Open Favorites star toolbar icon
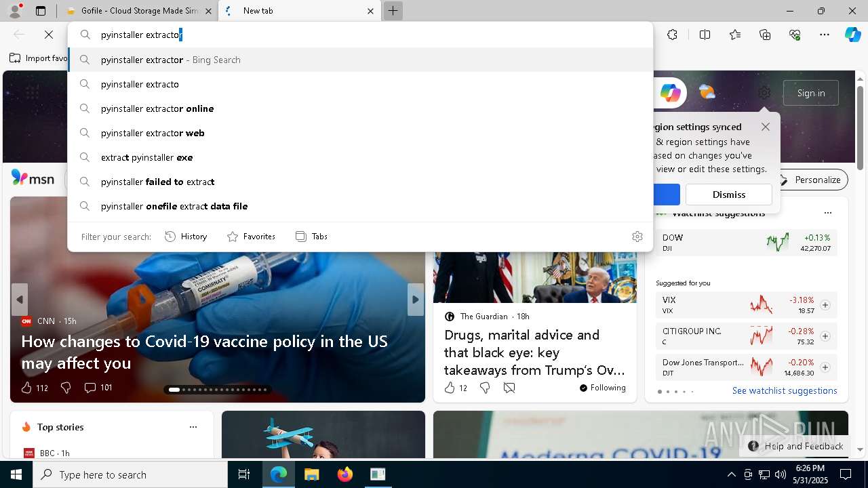868x488 pixels. pos(735,35)
